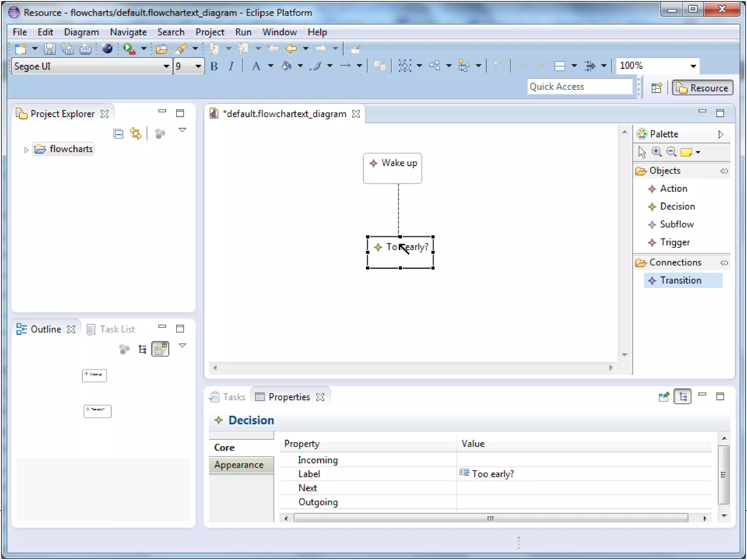Select the Action object in Palette
Screen dimensions: 747x560
pyautogui.click(x=673, y=188)
